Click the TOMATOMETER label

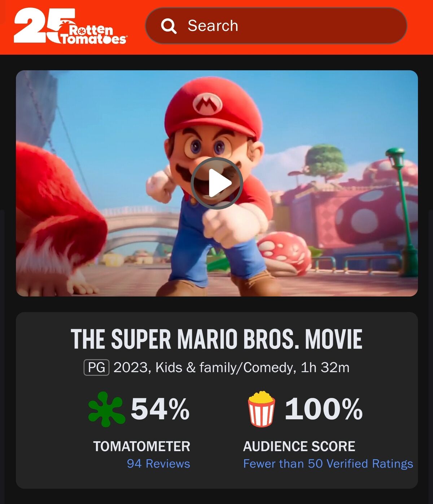[141, 446]
